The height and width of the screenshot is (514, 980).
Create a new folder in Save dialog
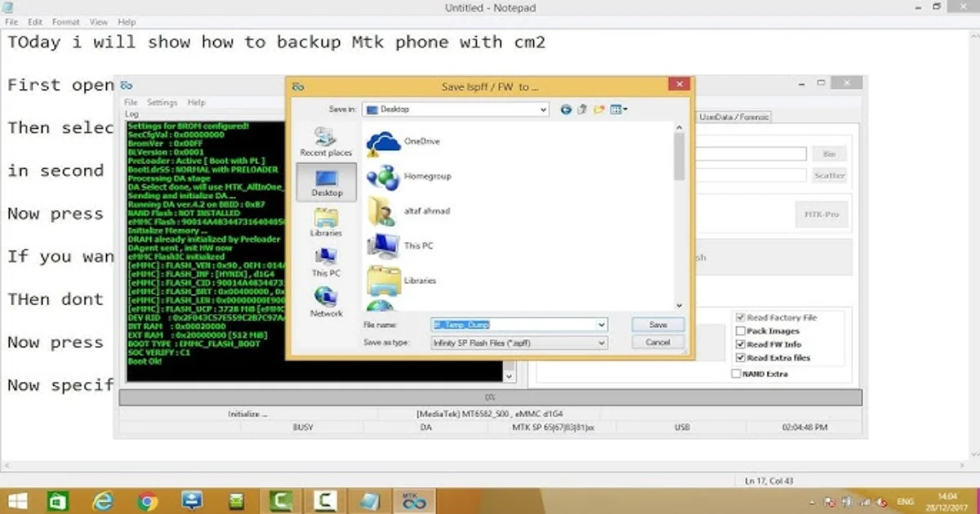pyautogui.click(x=599, y=109)
